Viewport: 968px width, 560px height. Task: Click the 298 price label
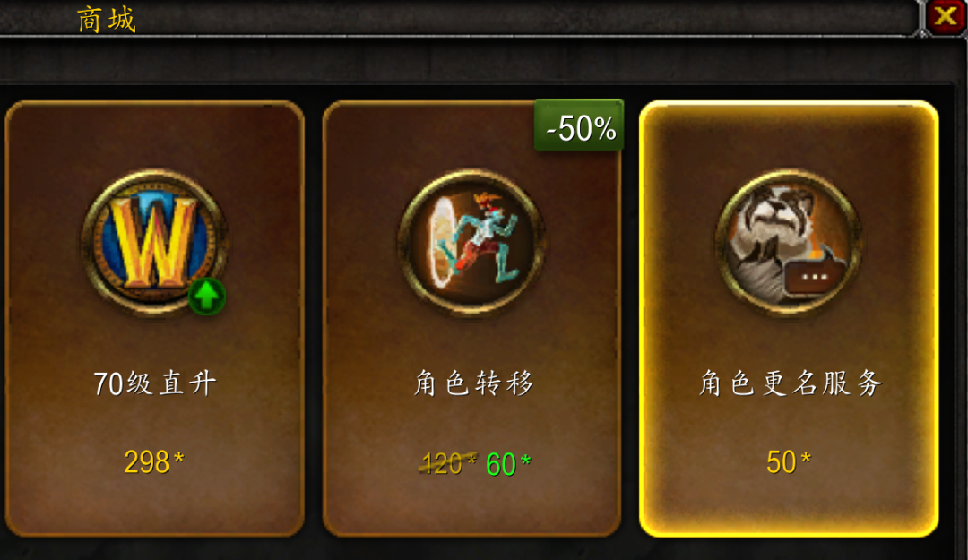point(154,461)
